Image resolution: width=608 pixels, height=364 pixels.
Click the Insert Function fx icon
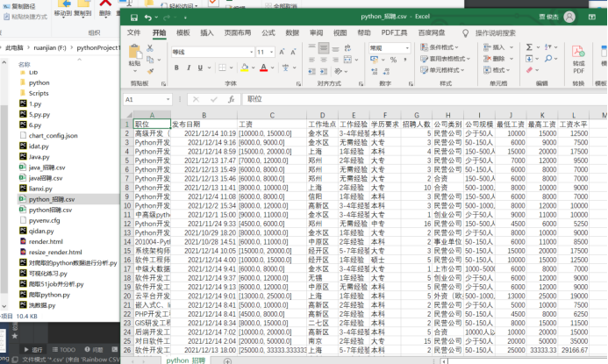[231, 100]
